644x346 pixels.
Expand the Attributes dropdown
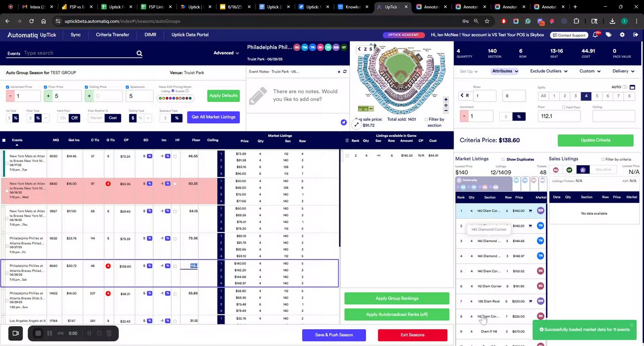pos(505,71)
